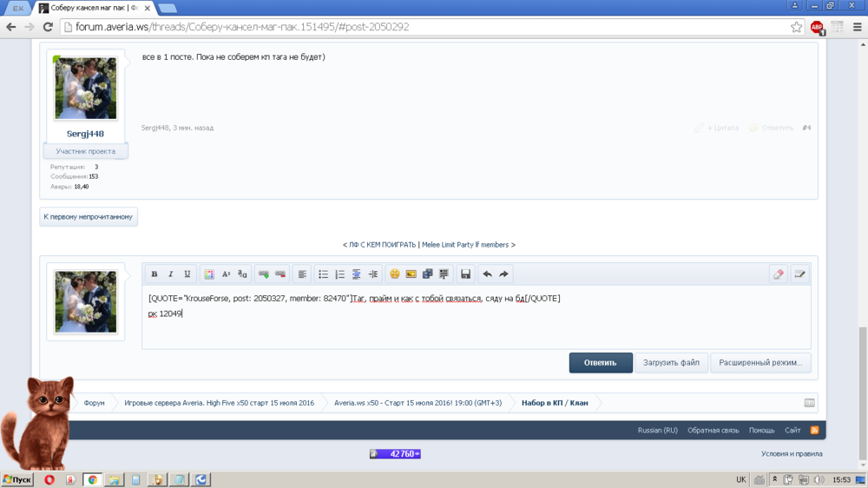Click the Загрузить файл button
The image size is (868, 488).
click(x=671, y=363)
